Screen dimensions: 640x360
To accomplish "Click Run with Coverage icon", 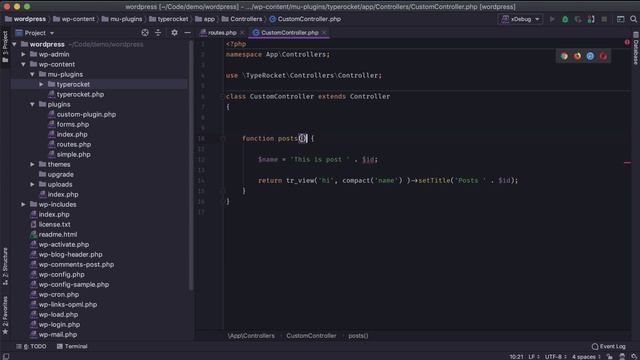I will click(578, 19).
